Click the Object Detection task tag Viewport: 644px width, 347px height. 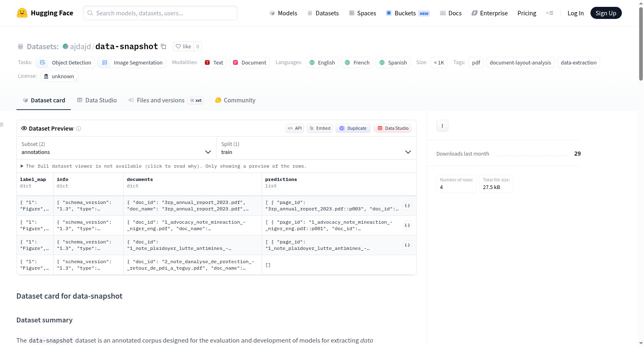coord(66,62)
